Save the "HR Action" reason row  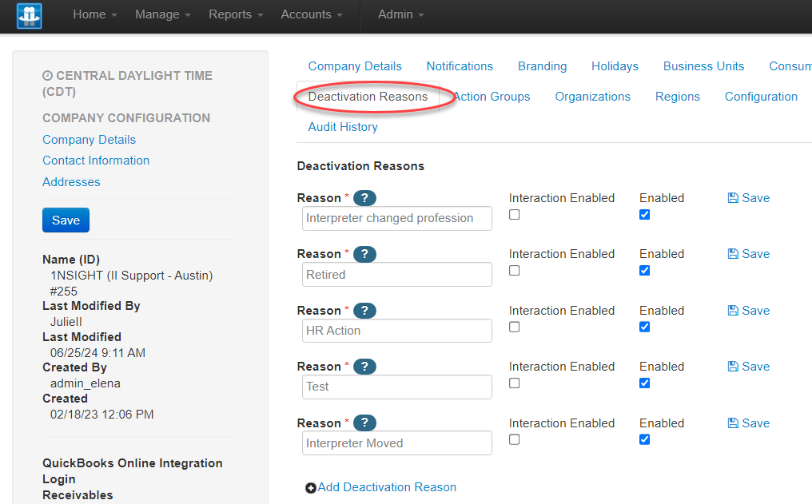coord(748,310)
